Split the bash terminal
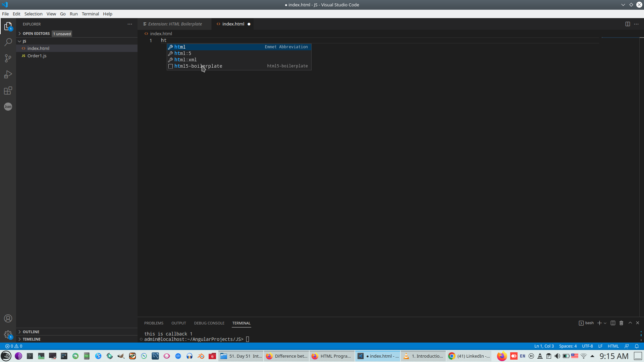Image resolution: width=644 pixels, height=362 pixels. click(x=613, y=323)
